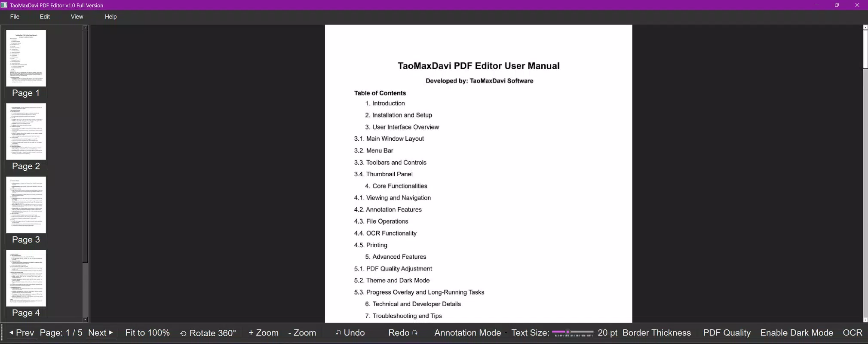Click the thumbnail panel scroll down arrow
868x344 pixels.
pos(85,319)
